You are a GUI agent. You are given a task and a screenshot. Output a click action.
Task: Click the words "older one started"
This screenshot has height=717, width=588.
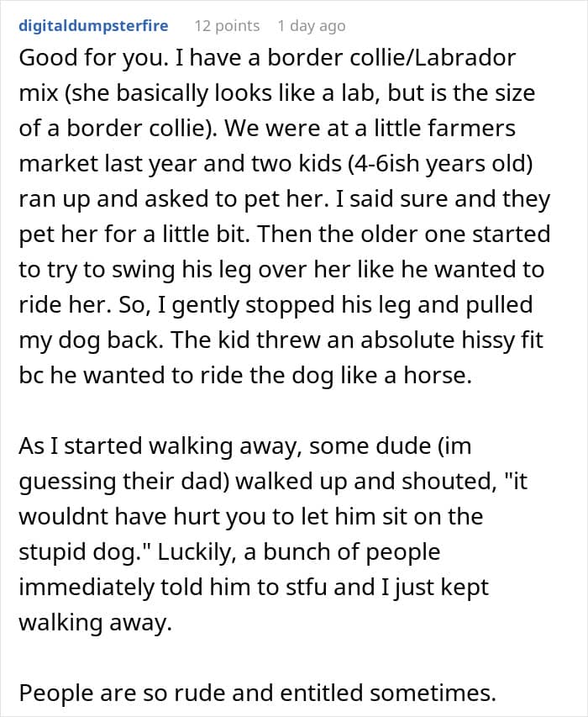pyautogui.click(x=455, y=235)
